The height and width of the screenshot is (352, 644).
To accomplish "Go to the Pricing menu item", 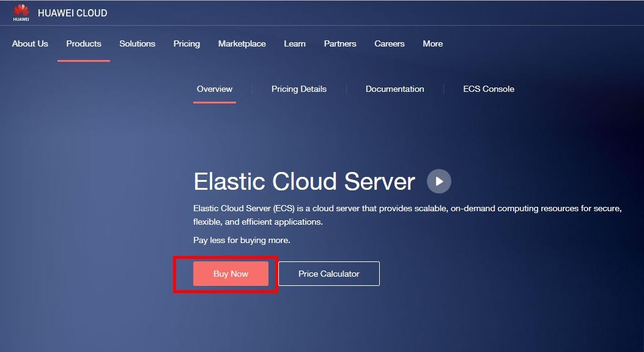I will tap(187, 43).
